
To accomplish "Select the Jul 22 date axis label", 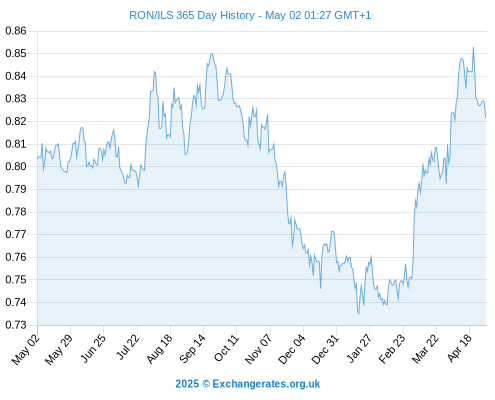I will pos(128,347).
